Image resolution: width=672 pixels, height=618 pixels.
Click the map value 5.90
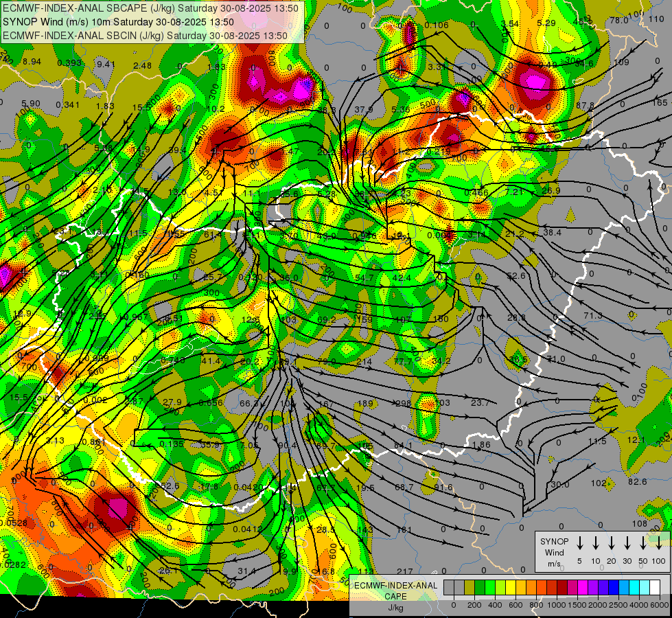click(30, 104)
